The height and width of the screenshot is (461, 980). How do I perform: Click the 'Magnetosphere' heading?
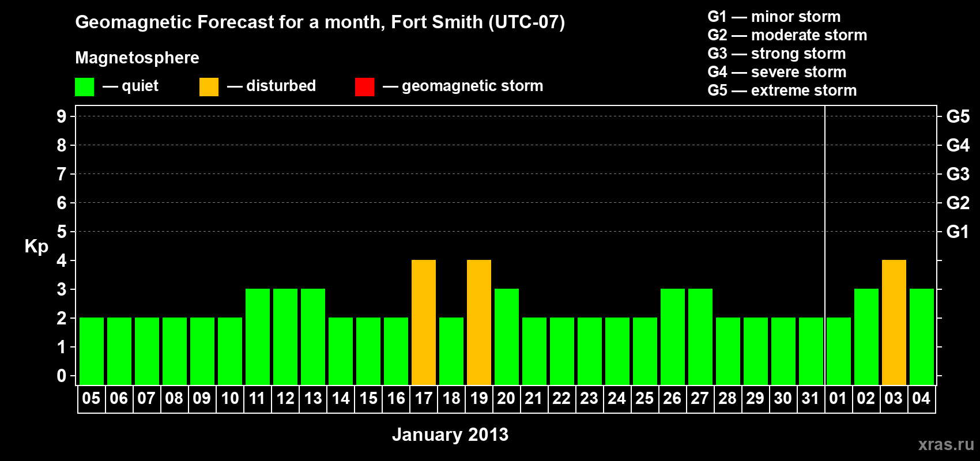pos(137,58)
